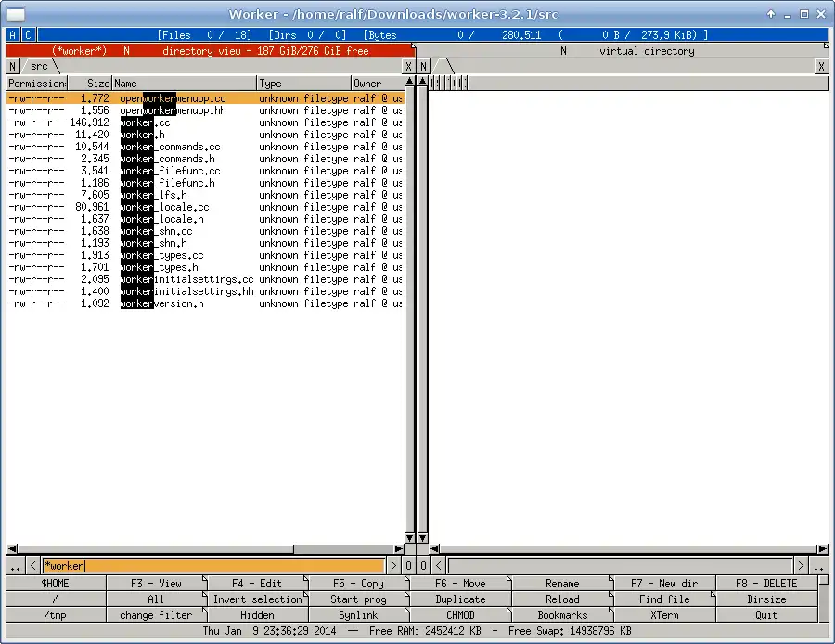Close the right panel tab with X

pos(822,67)
